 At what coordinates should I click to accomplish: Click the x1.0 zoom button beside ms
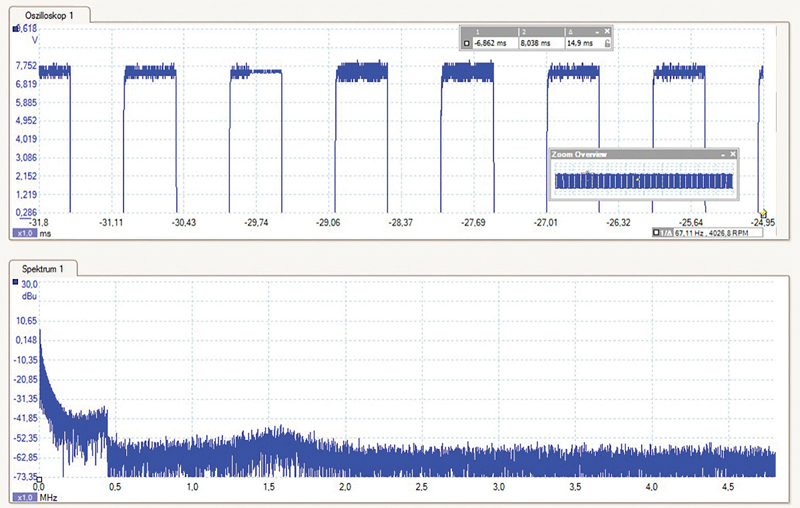pyautogui.click(x=24, y=233)
